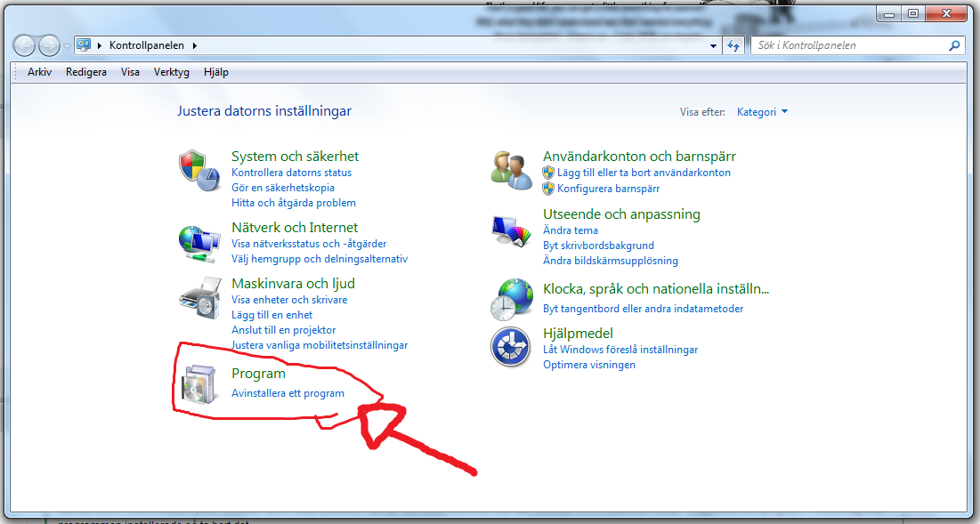Open Lägg till eller ta bort användarkonton
This screenshot has height=524, width=980.
644,173
